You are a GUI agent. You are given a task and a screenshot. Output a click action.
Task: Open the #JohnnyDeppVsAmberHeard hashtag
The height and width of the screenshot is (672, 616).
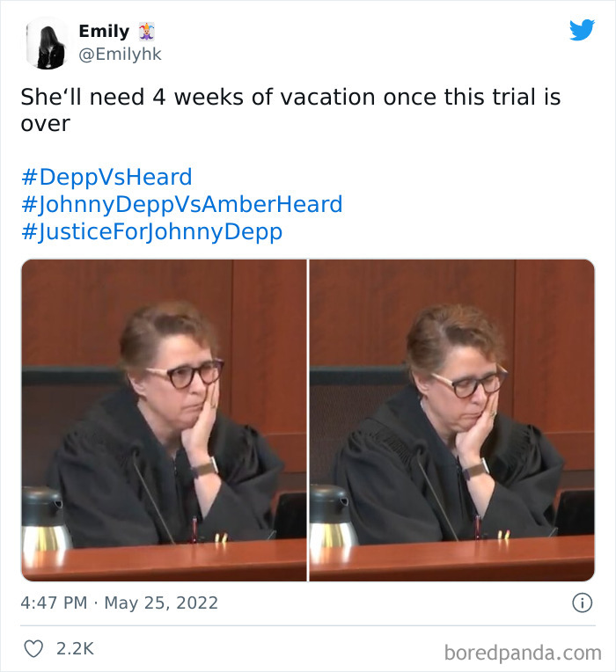pos(182,204)
